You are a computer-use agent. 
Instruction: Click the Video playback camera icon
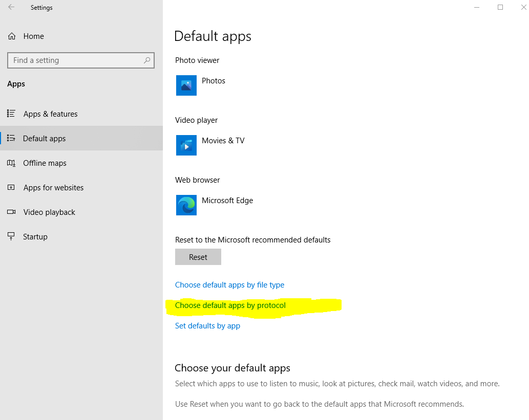(11, 212)
